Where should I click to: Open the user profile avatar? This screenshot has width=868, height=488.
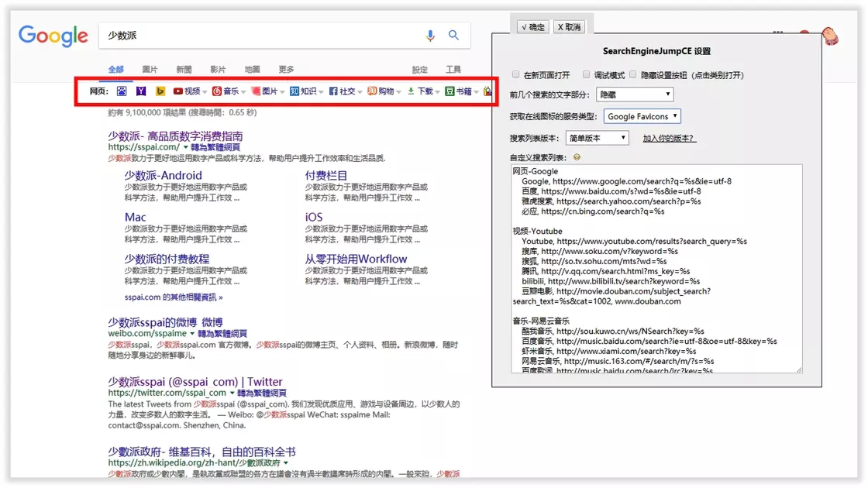829,36
